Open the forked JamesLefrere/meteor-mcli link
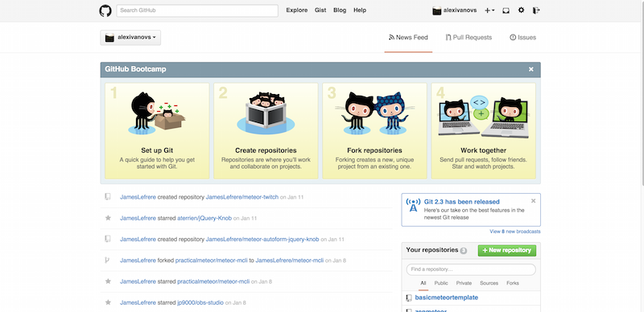 [x=290, y=261]
